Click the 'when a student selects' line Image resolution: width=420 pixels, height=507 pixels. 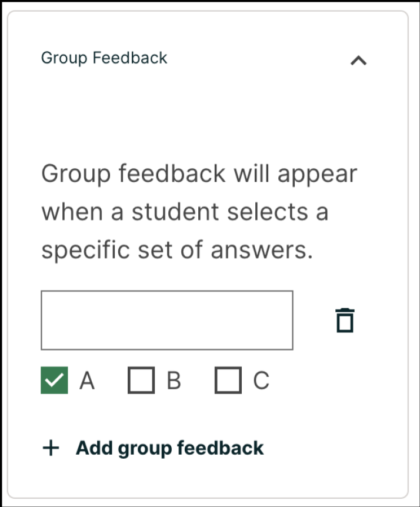[184, 212]
